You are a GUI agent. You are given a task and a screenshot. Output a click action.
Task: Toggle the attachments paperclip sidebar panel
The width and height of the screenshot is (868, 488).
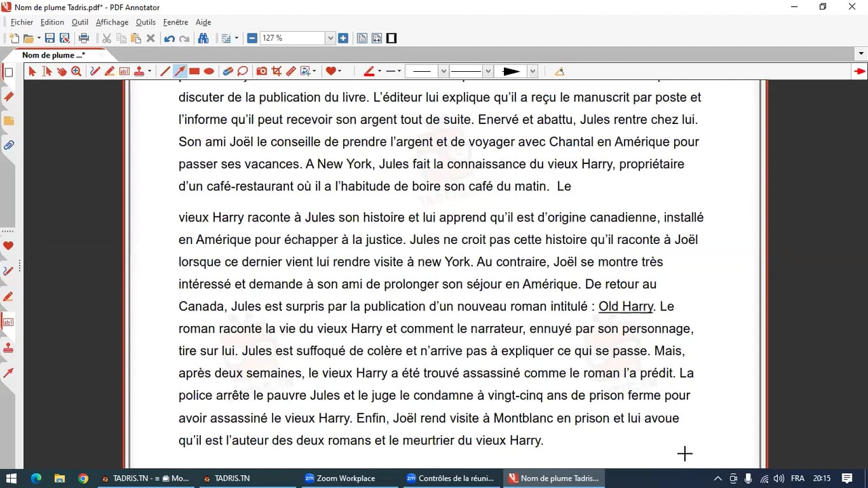tap(9, 145)
